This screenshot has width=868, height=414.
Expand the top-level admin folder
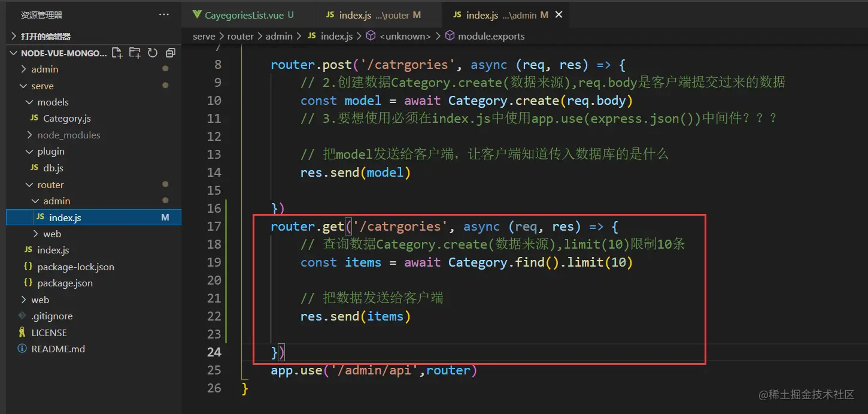tap(45, 69)
